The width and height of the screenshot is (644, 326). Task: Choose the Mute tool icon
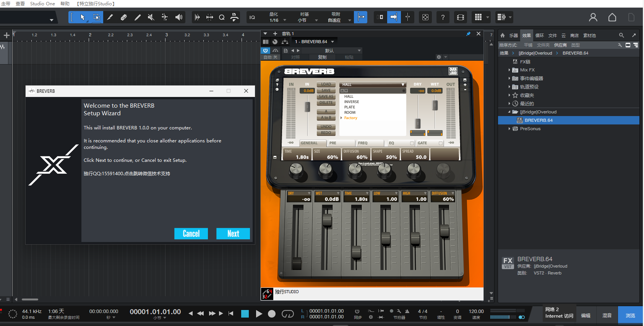click(151, 17)
